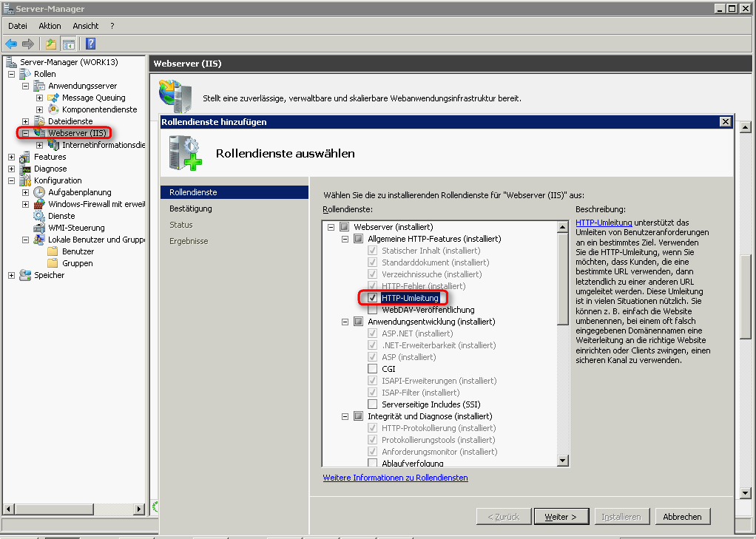The image size is (756, 539).
Task: Click the role services list scroll-down arrow
Action: [562, 461]
